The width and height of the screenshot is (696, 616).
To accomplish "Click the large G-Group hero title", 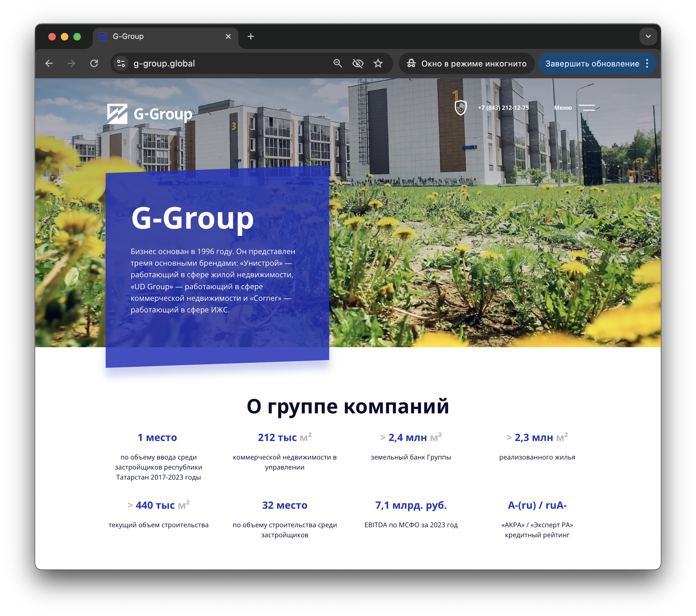I will (x=193, y=218).
